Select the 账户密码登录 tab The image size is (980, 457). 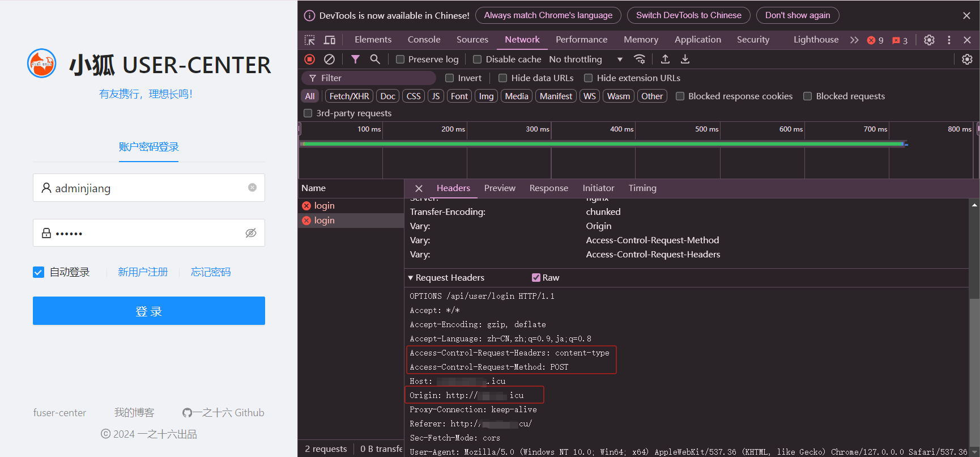click(x=149, y=147)
